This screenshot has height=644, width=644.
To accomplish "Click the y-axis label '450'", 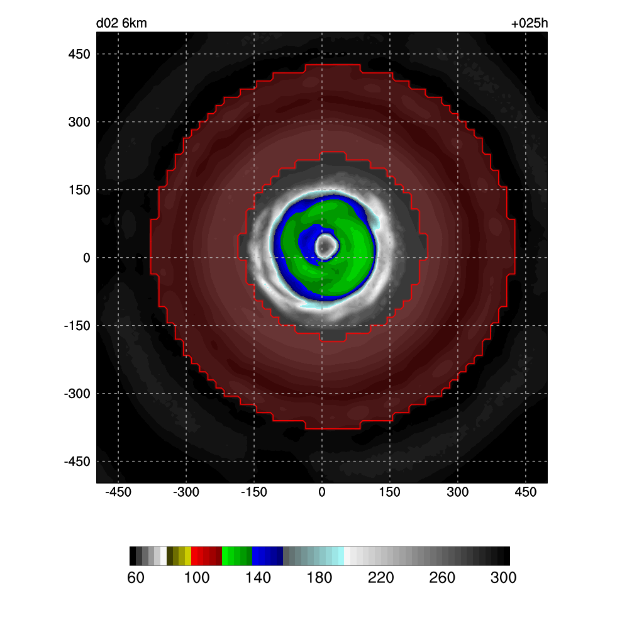I will [x=79, y=54].
